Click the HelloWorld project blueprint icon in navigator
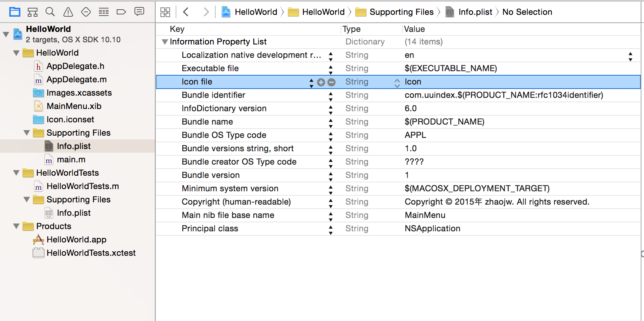Image resolution: width=644 pixels, height=321 pixels. [x=18, y=34]
